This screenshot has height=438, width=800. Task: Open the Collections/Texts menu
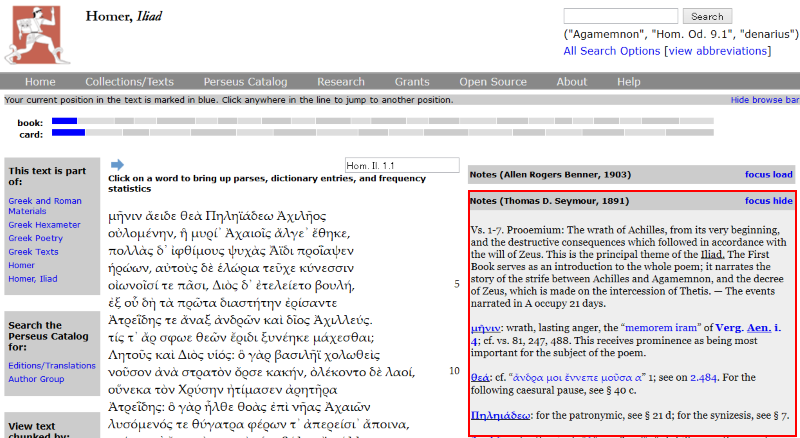click(129, 82)
